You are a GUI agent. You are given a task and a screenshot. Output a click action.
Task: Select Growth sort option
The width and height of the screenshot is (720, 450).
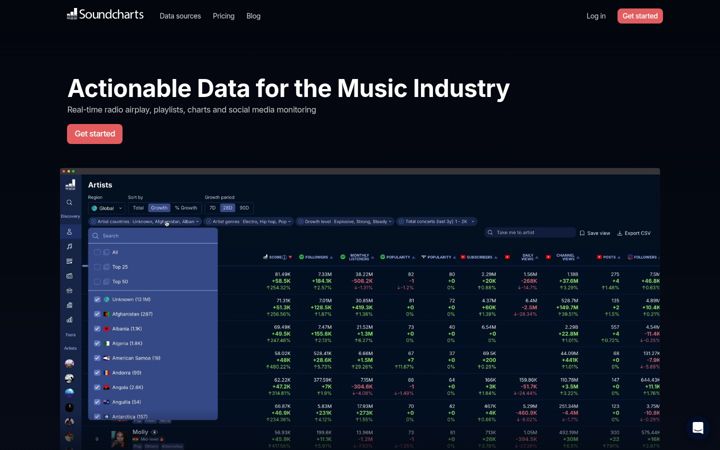159,208
